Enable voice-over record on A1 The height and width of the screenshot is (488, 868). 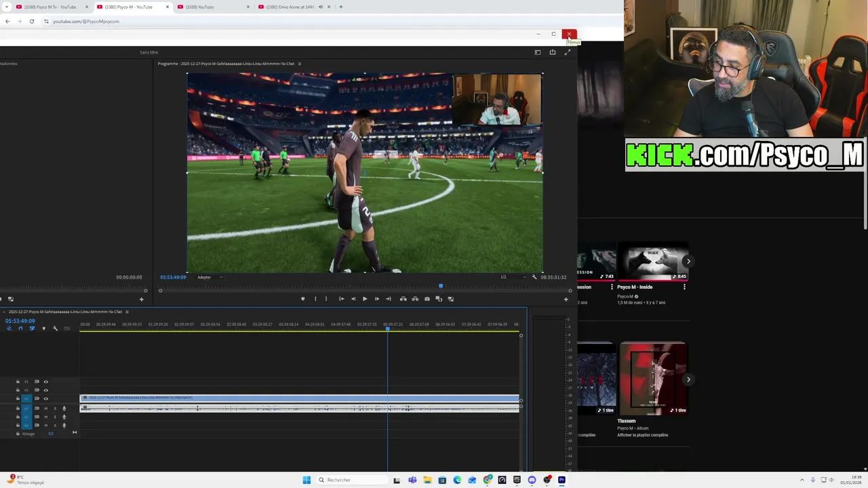coord(64,408)
